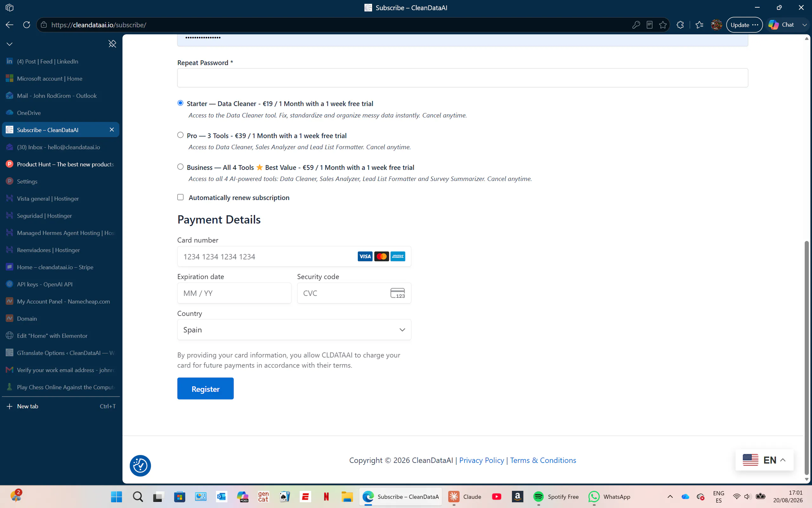Click the page vertical scrollbar thumb
The height and width of the screenshot is (508, 812).
(807, 358)
